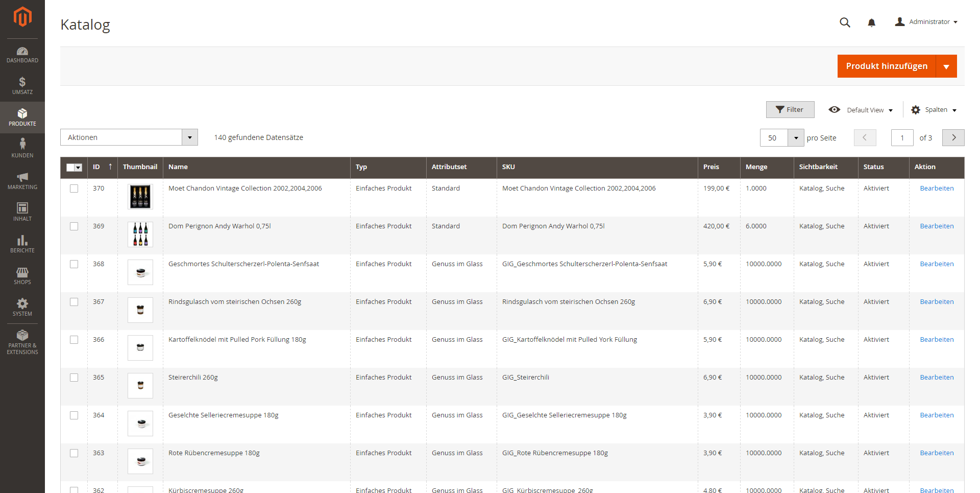Click the current page number input field

click(902, 138)
